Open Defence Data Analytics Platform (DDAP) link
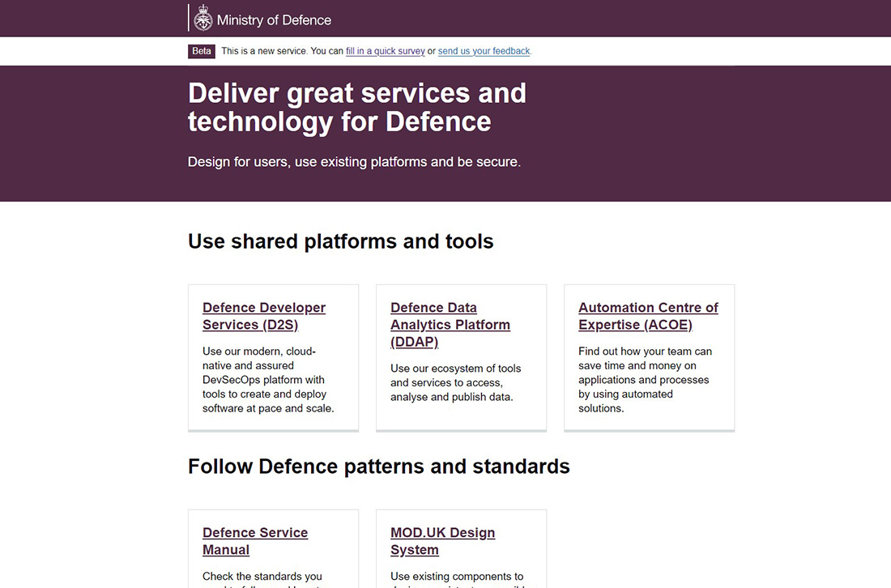891x588 pixels. point(450,324)
